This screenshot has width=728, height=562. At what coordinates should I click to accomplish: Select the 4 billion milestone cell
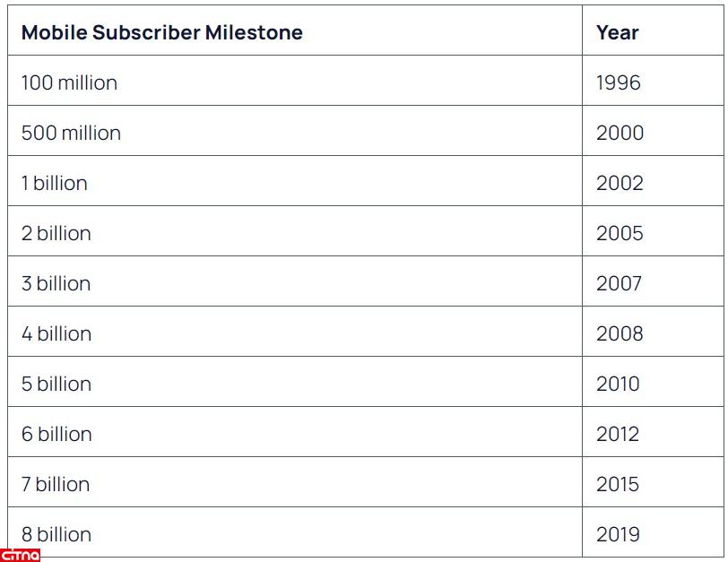(56, 334)
